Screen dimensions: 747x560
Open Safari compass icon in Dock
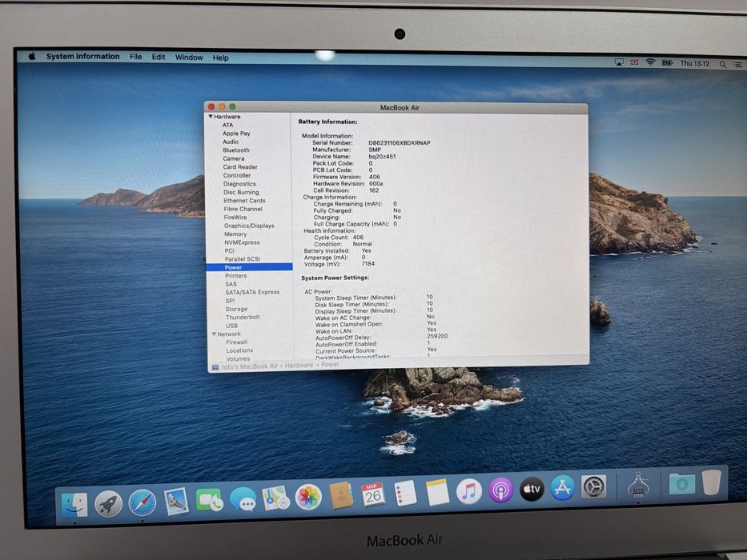coord(142,503)
